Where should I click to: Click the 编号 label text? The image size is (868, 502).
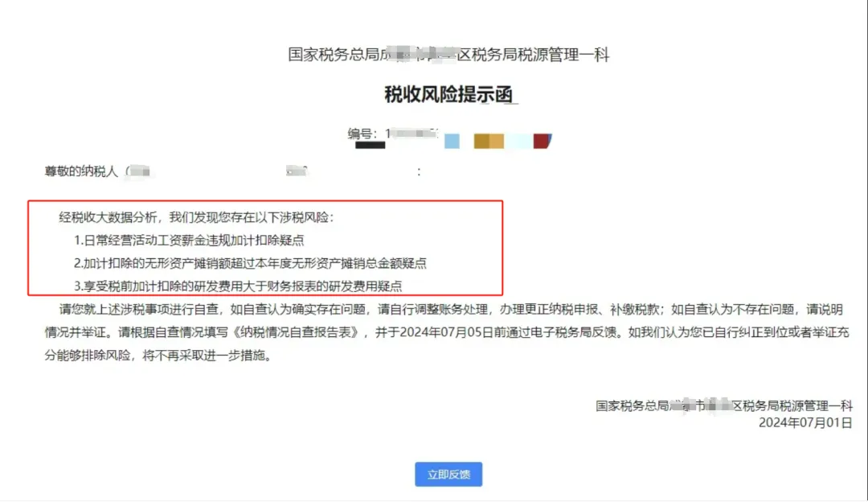point(359,134)
